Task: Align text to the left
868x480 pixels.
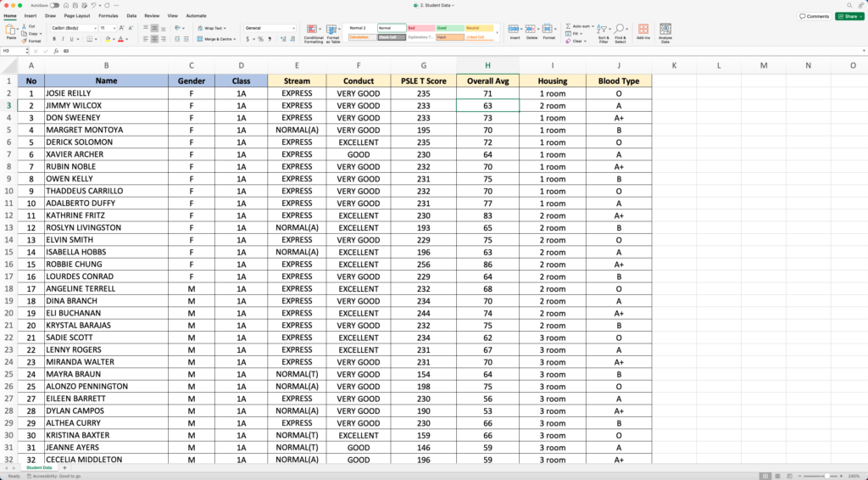Action: tap(146, 39)
